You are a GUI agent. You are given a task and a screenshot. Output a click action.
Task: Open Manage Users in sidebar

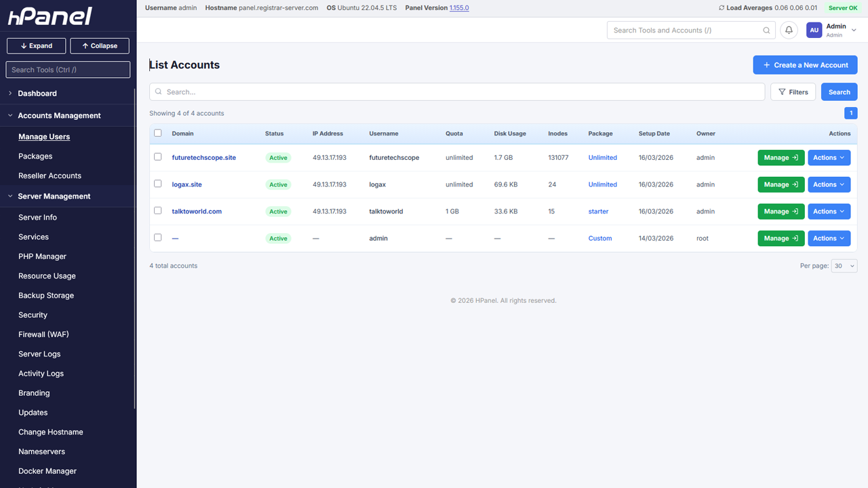(44, 137)
